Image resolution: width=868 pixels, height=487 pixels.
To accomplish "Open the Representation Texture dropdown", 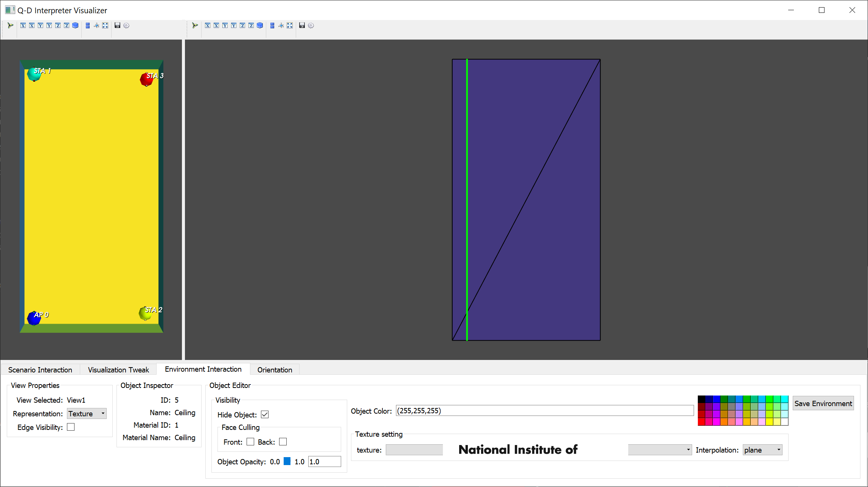I will pyautogui.click(x=87, y=414).
